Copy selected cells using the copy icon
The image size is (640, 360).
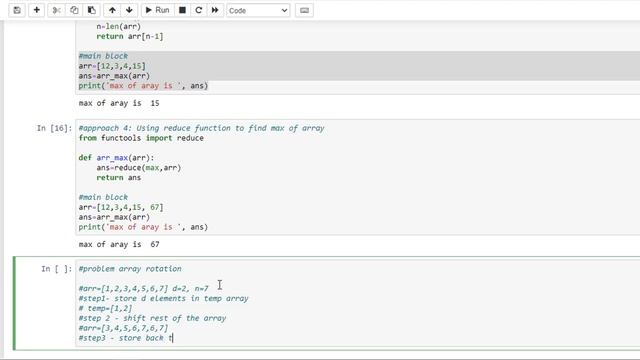[74, 10]
